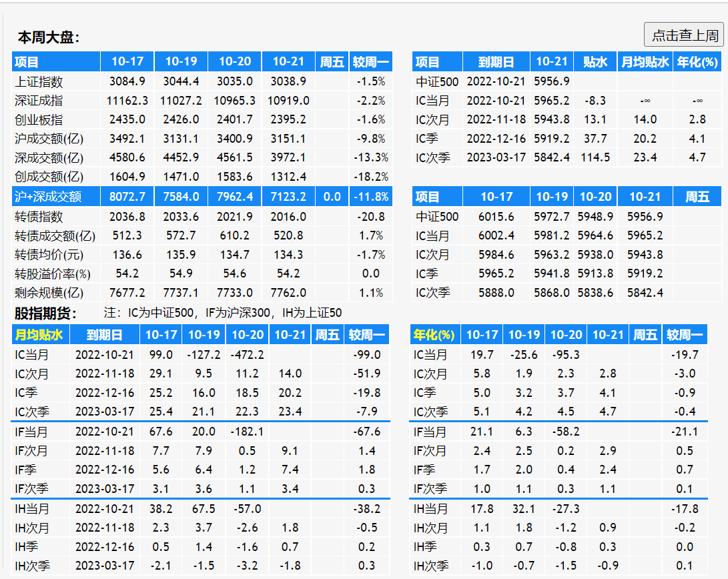This screenshot has width=728, height=579.
Task: Click the 67.5 value for IH当月
Action: [204, 508]
